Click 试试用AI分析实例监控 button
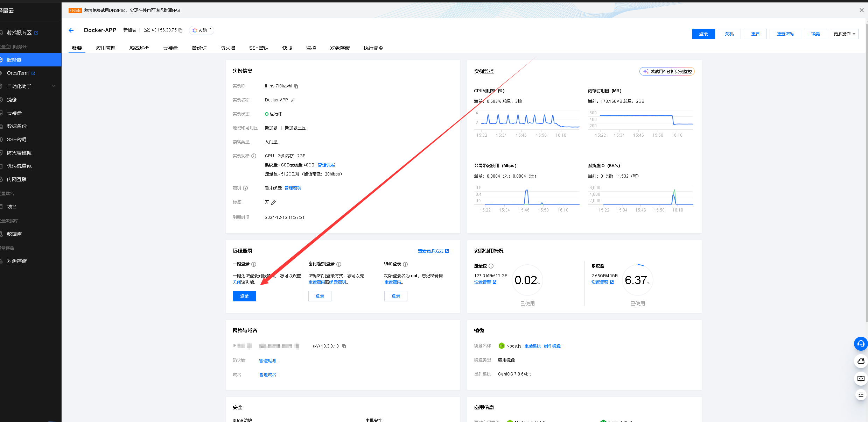Image resolution: width=868 pixels, height=422 pixels. 667,72
